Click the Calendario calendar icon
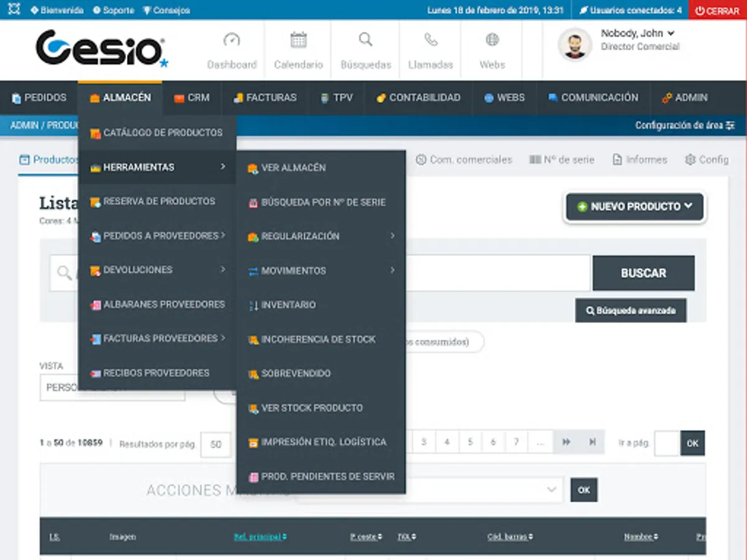This screenshot has width=747, height=560. click(x=298, y=39)
